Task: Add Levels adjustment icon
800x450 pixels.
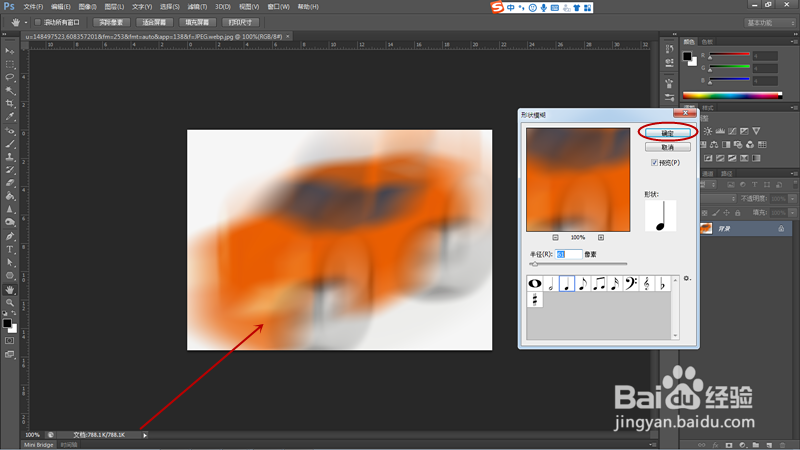Action: point(720,131)
